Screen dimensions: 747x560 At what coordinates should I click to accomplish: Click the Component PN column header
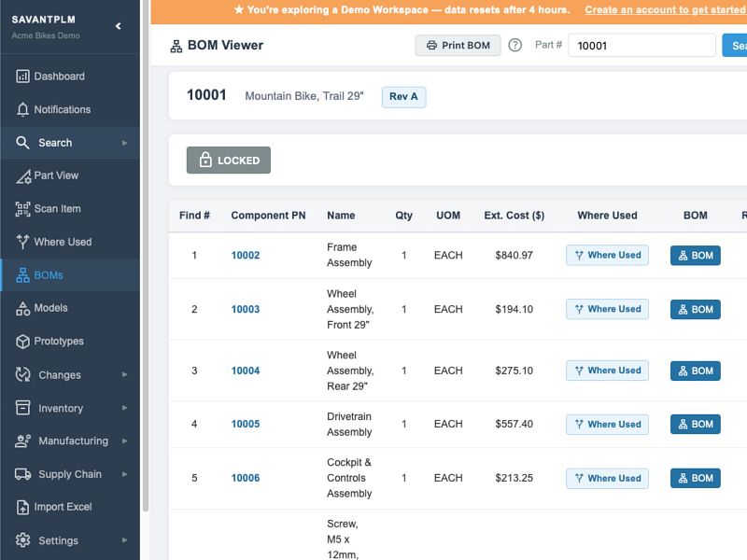tap(268, 216)
